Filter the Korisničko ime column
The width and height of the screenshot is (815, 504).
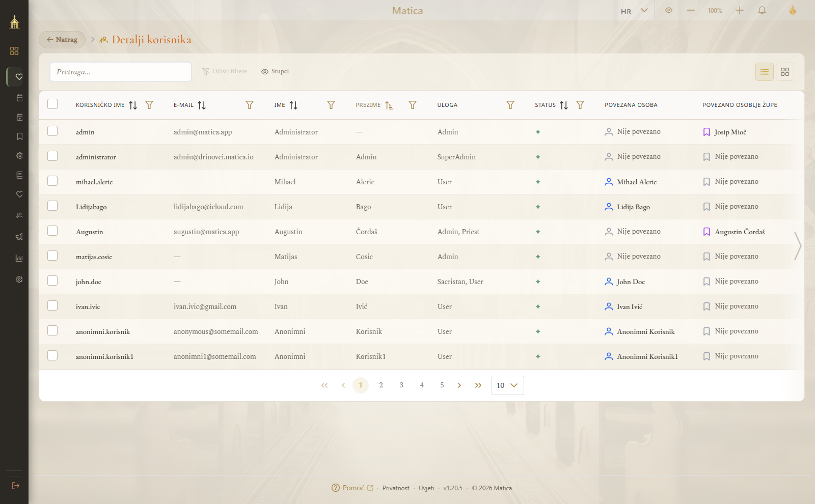[149, 105]
